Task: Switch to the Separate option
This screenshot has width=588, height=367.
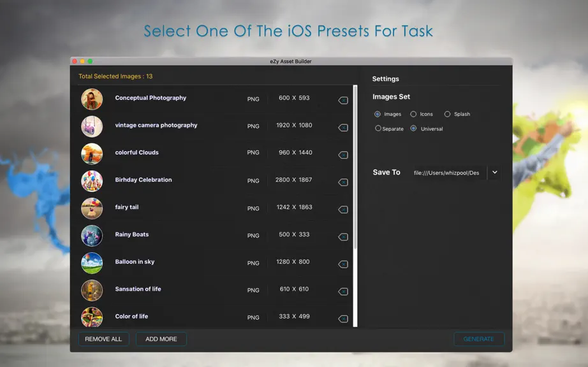Action: [378, 129]
